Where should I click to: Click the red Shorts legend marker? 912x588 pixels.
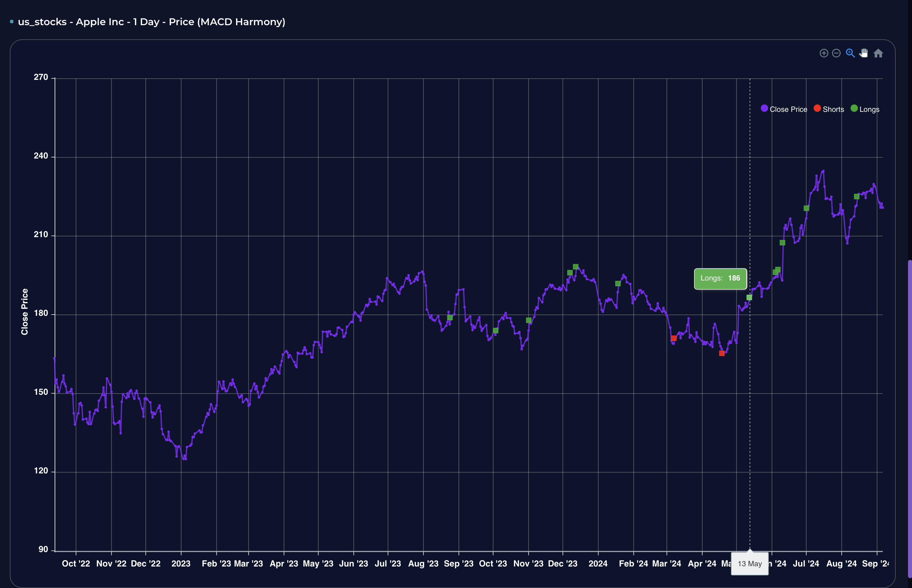coord(817,108)
